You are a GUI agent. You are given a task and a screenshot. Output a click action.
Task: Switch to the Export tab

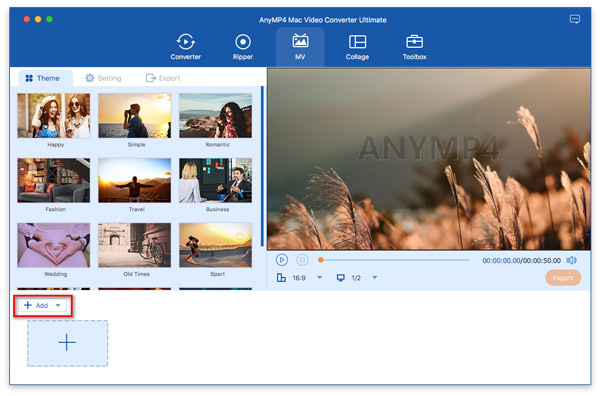[163, 78]
